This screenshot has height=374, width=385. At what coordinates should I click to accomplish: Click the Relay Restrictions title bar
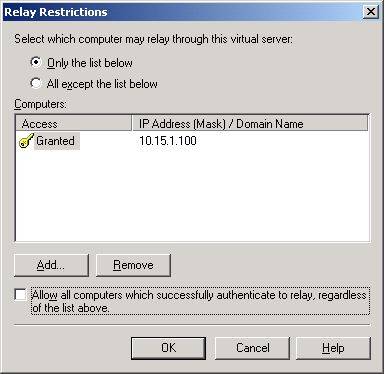point(183,12)
